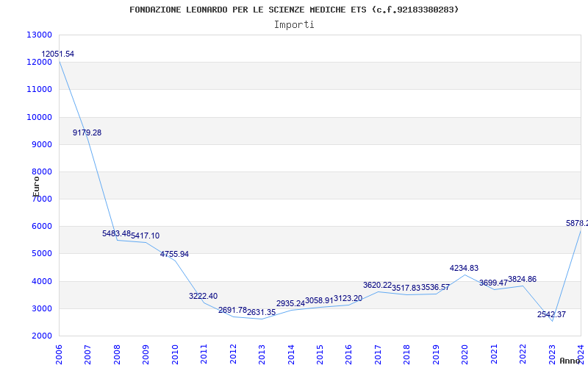Click the 2013 year label

262,355
